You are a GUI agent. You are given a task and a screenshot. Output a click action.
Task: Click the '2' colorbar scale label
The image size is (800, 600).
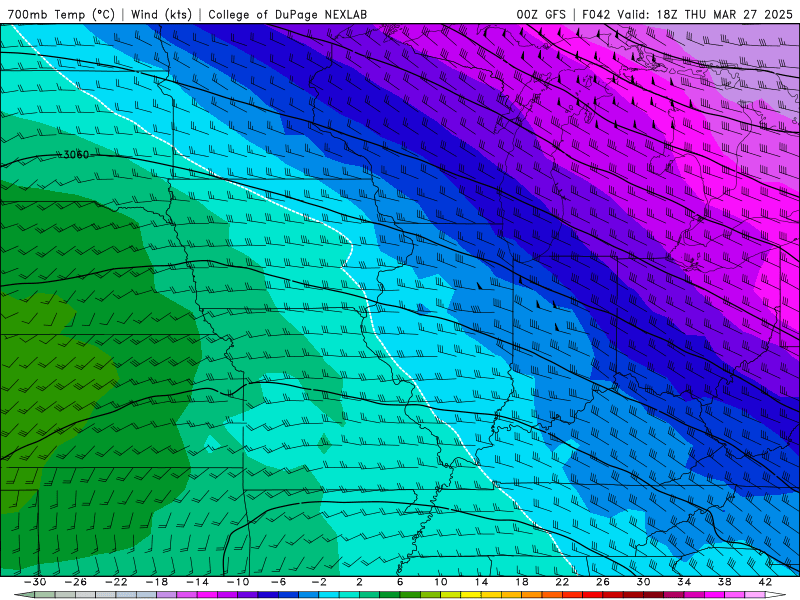click(x=359, y=582)
